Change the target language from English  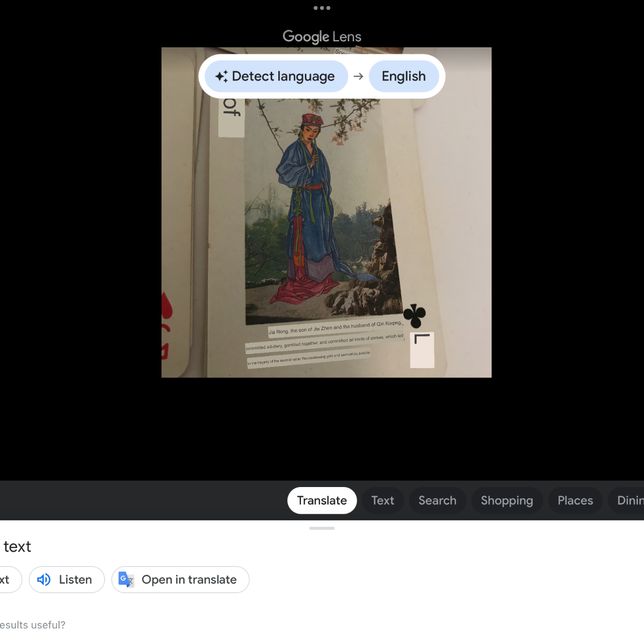404,76
